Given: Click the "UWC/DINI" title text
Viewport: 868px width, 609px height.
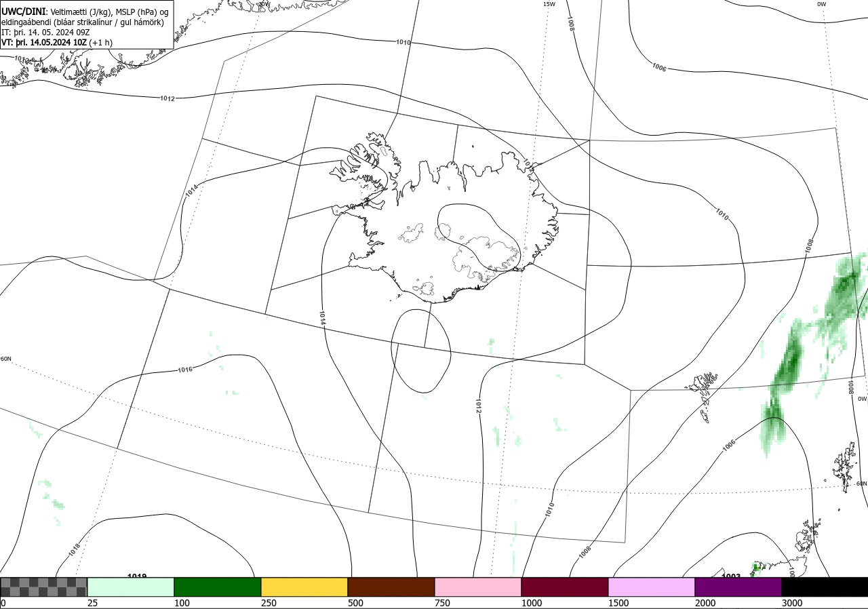Looking at the screenshot, I should [x=23, y=12].
